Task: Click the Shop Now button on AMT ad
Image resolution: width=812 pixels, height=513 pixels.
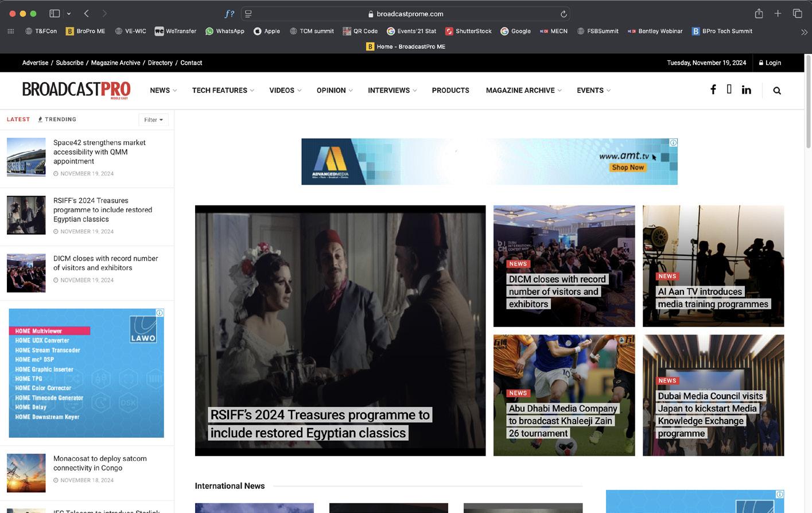Action: pos(628,168)
